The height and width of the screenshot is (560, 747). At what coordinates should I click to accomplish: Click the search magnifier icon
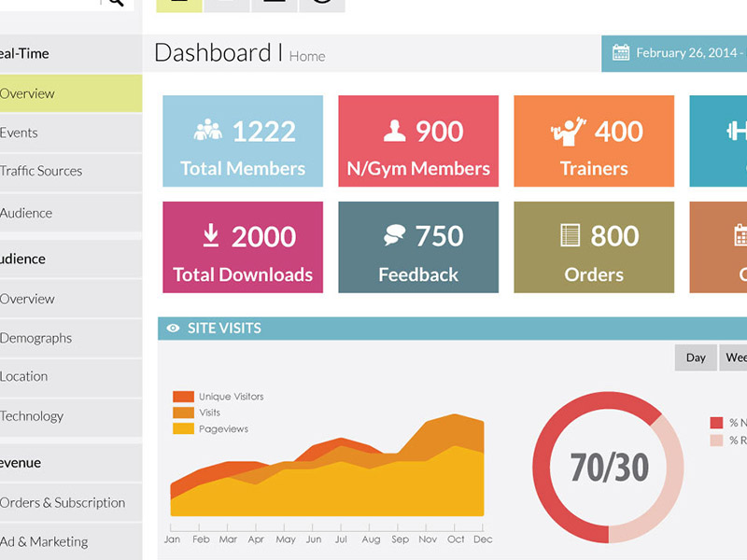point(115,3)
